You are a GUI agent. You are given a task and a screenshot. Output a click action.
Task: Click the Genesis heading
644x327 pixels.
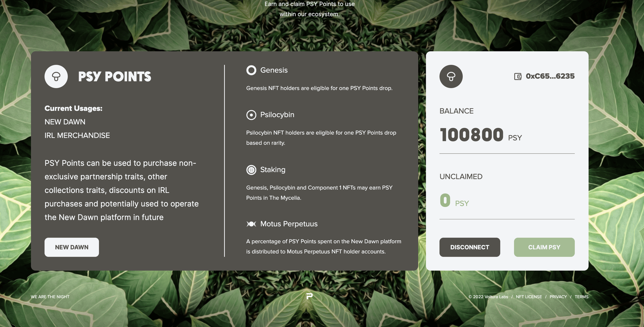[274, 70]
